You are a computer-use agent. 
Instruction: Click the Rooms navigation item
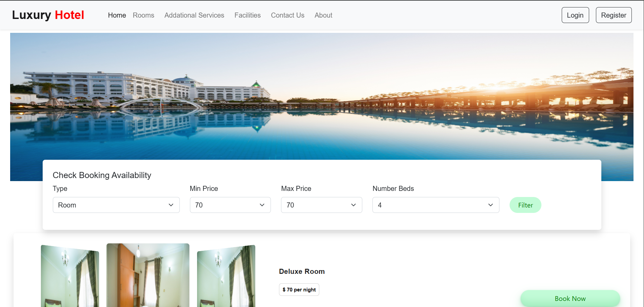[x=143, y=15]
